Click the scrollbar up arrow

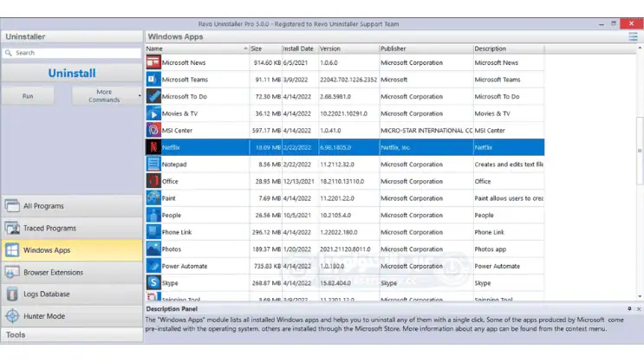(640, 48)
